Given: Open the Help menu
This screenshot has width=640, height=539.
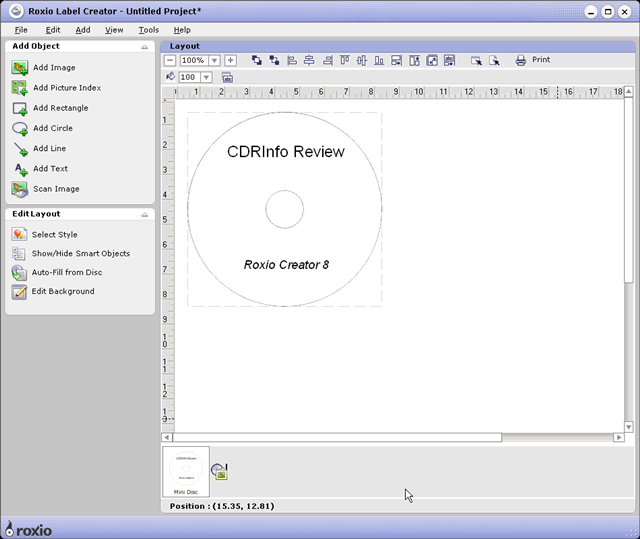Looking at the screenshot, I should pos(182,30).
